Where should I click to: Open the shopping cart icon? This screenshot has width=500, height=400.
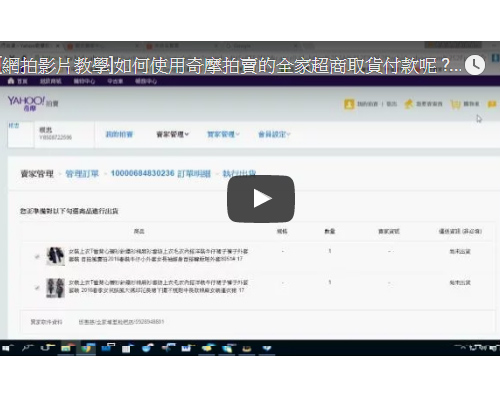coord(455,104)
